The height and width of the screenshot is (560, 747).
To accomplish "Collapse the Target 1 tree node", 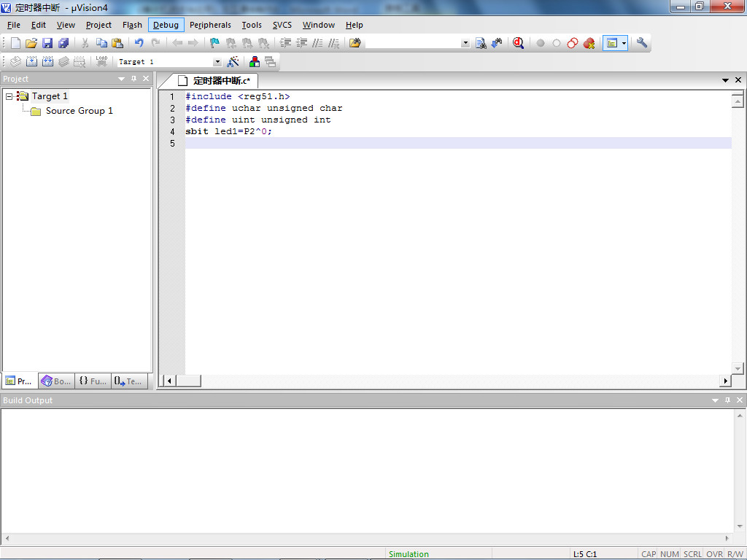I will click(x=9, y=97).
